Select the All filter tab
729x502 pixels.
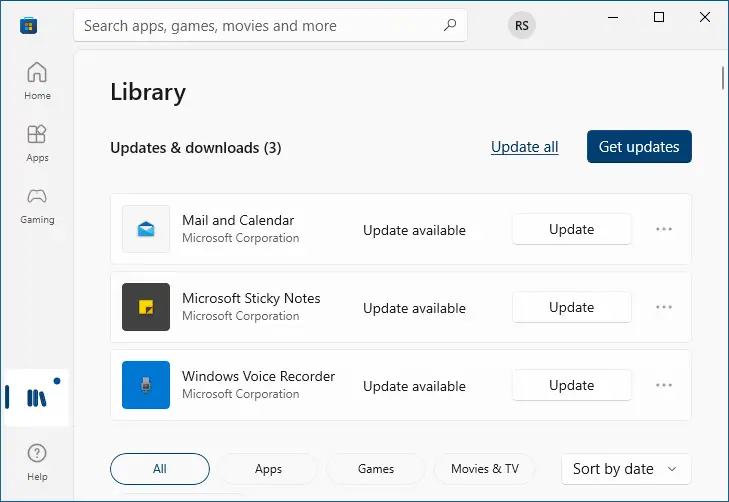pos(160,469)
